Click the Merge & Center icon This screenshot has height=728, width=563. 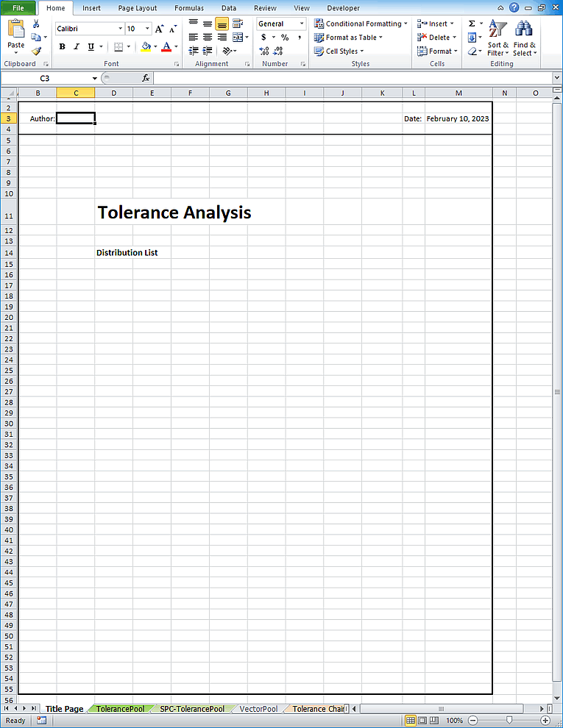[237, 38]
